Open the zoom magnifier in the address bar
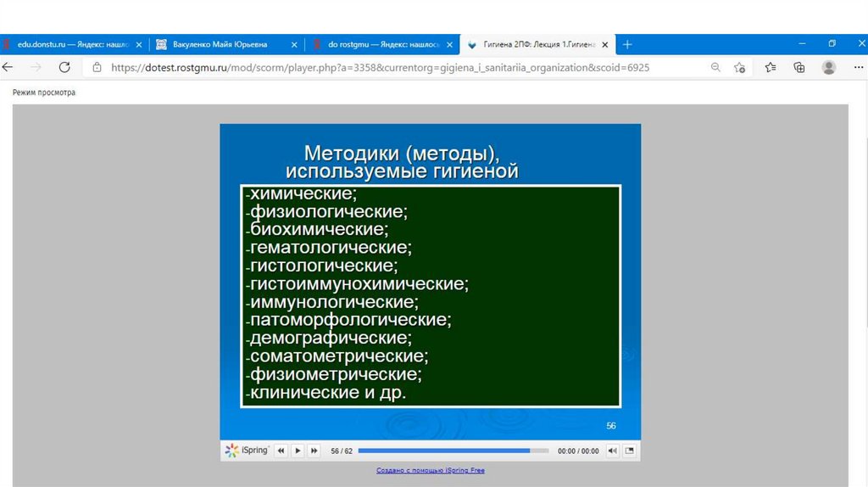The image size is (868, 487). [715, 67]
